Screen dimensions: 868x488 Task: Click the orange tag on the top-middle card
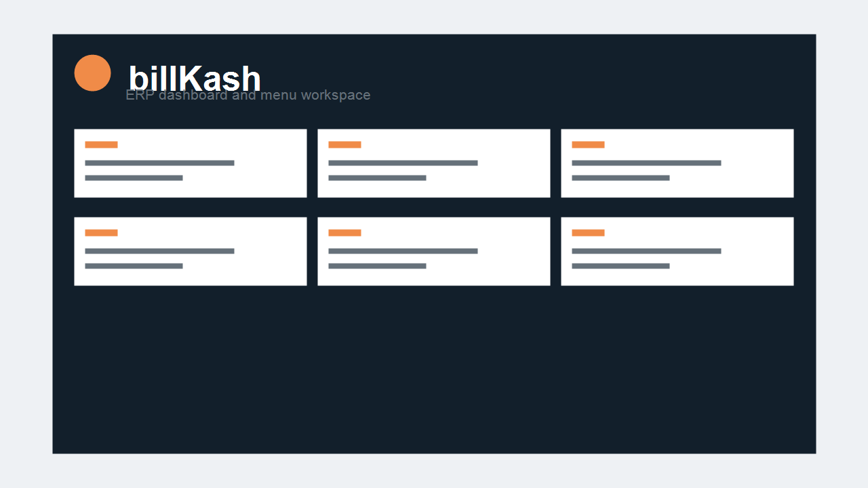click(x=344, y=144)
